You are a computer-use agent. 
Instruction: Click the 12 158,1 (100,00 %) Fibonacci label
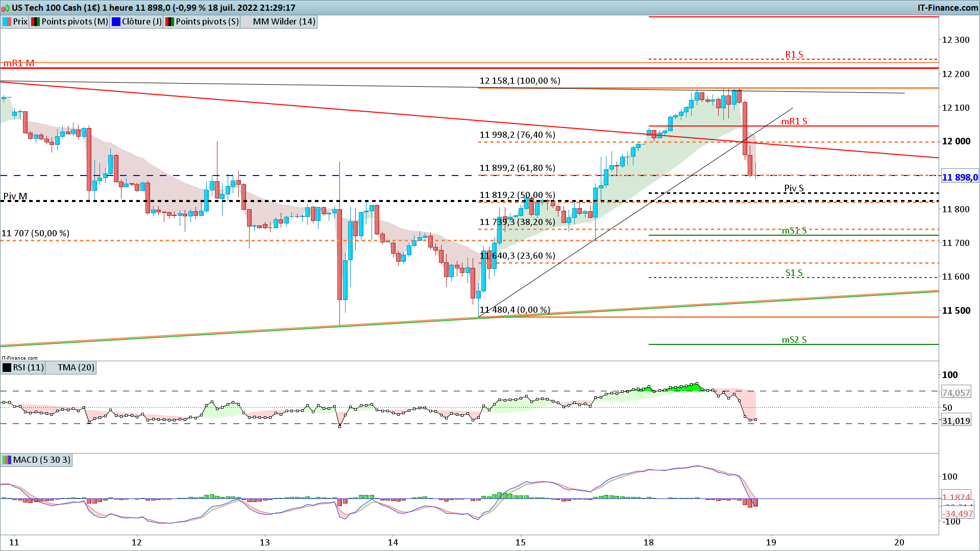click(x=519, y=81)
